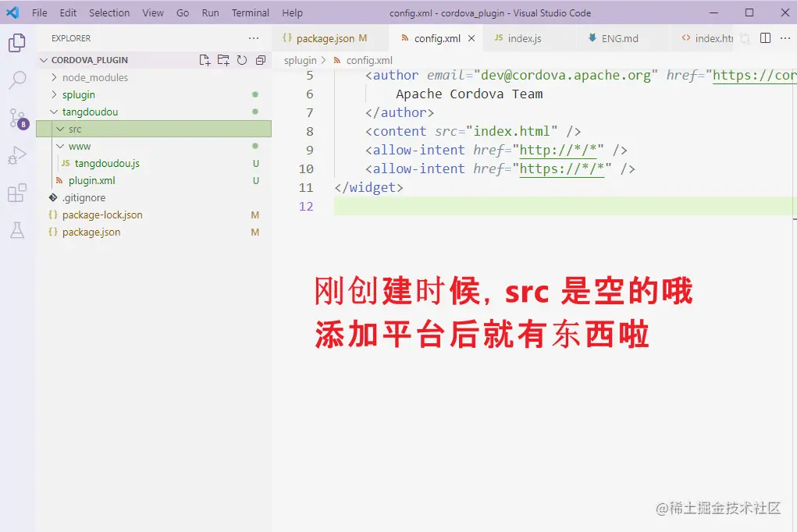Place cursor on empty line 12
Screen dimensions: 797x532
click(x=563, y=206)
